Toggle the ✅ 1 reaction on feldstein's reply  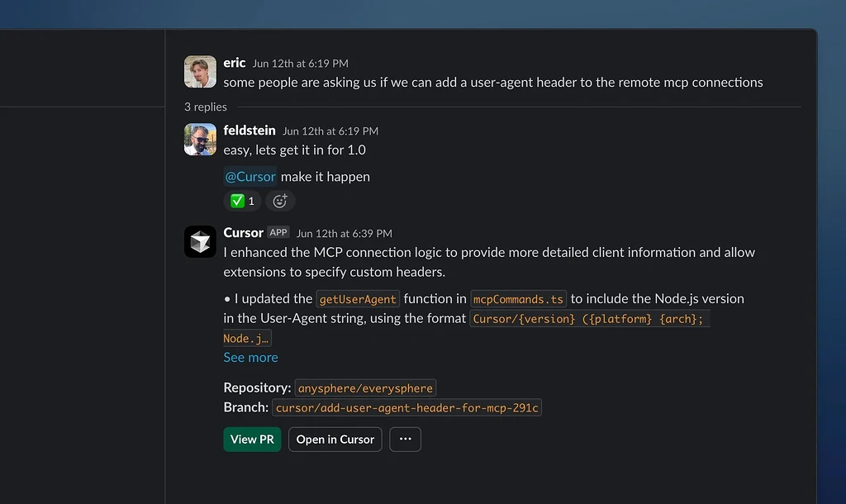click(241, 201)
